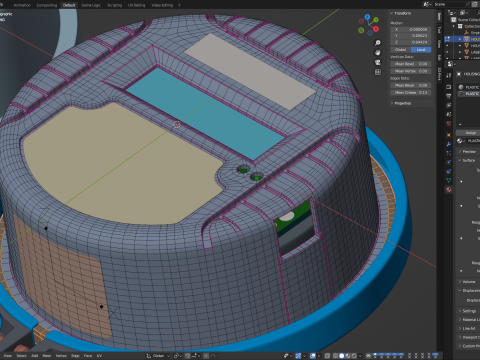Open the overlays options dropdown arrow
480x360 pixels.
tap(318, 356)
